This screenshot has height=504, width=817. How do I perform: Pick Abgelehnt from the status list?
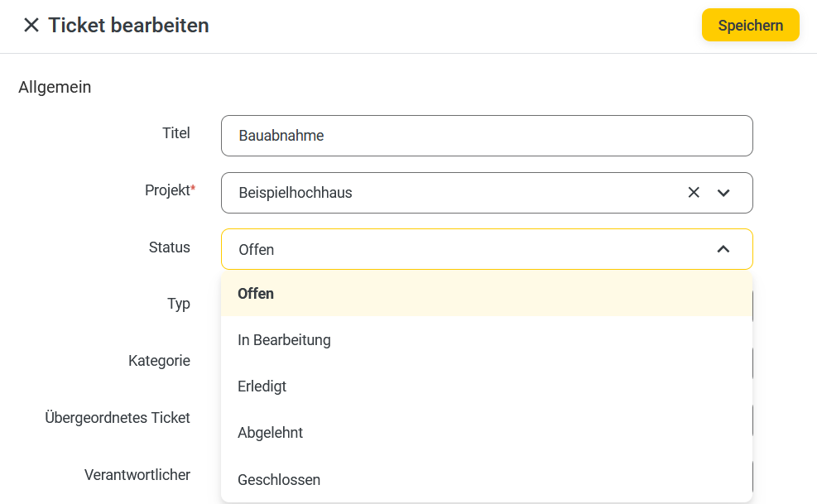487,433
